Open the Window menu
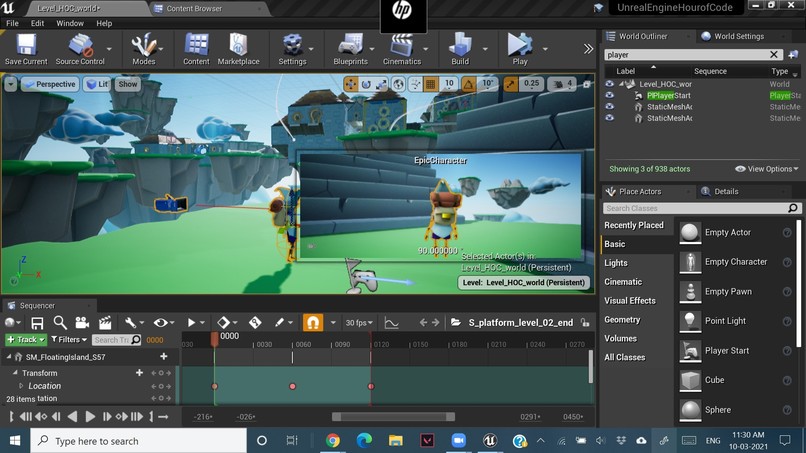This screenshot has width=806, height=453. (x=70, y=23)
